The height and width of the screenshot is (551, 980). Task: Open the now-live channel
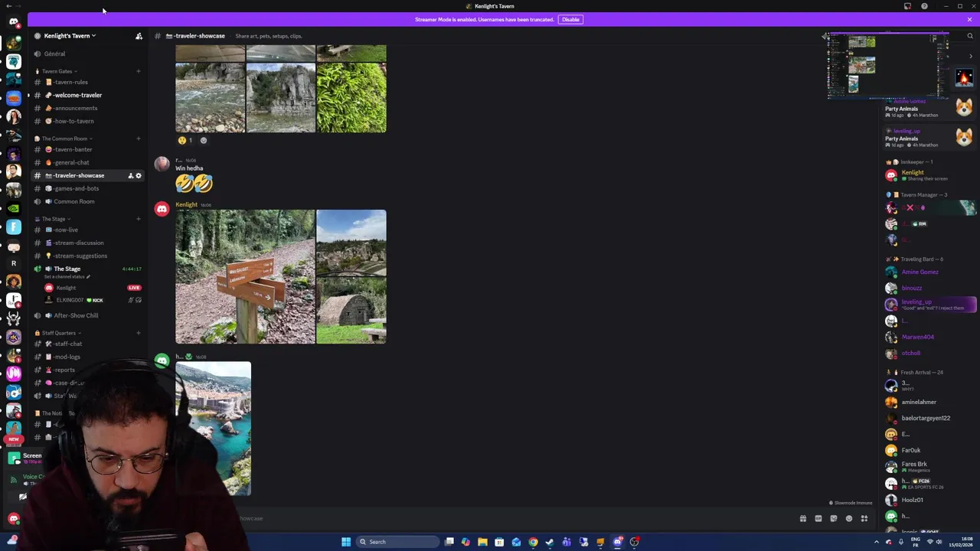point(87,230)
